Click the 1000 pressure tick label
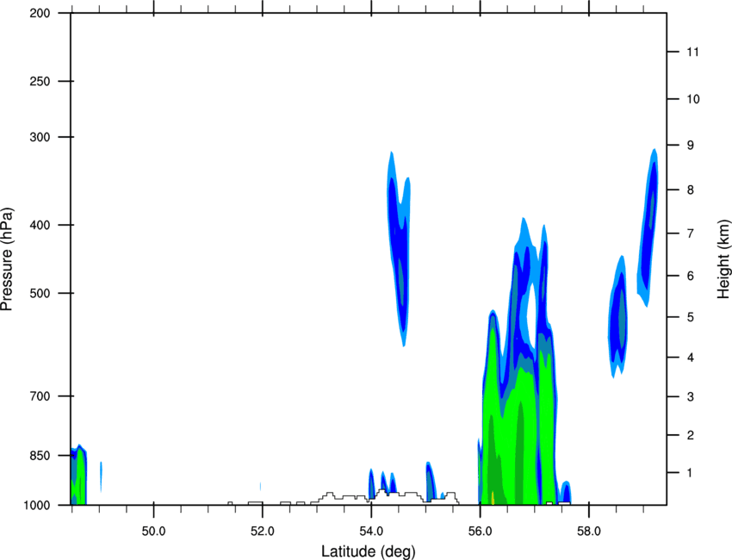Image resolution: width=732 pixels, height=560 pixels. 37,506
